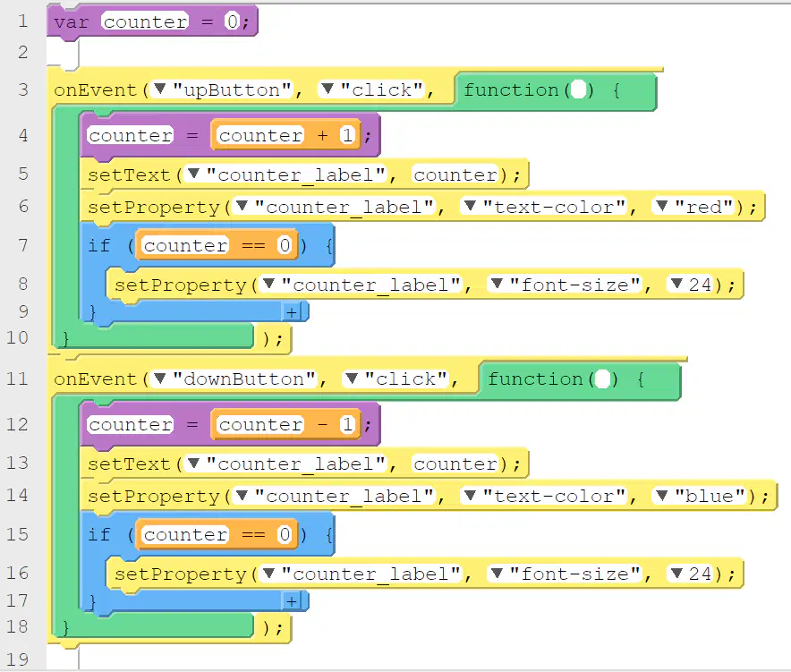791x672 pixels.
Task: Open the "red" value dropdown on line 6
Action: coord(662,207)
